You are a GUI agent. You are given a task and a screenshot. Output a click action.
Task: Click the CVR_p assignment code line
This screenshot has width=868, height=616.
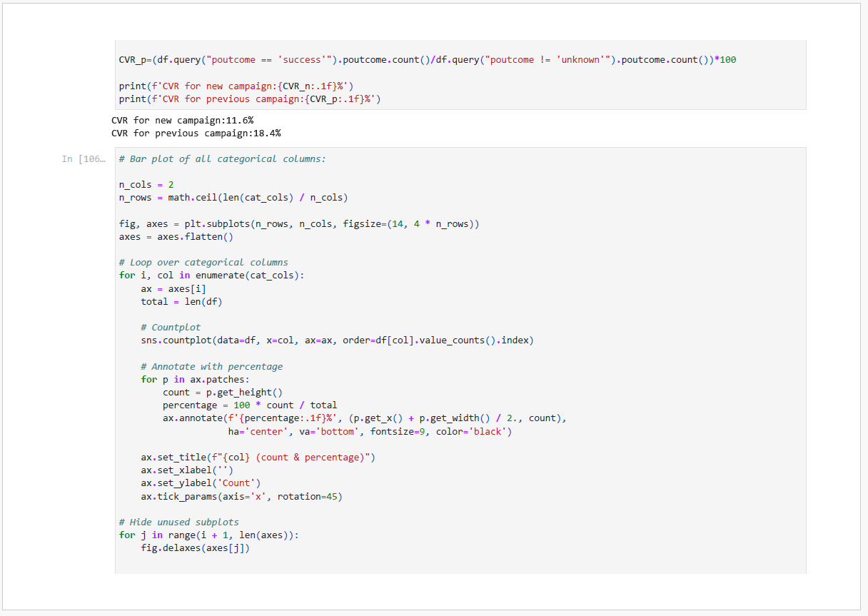427,60
